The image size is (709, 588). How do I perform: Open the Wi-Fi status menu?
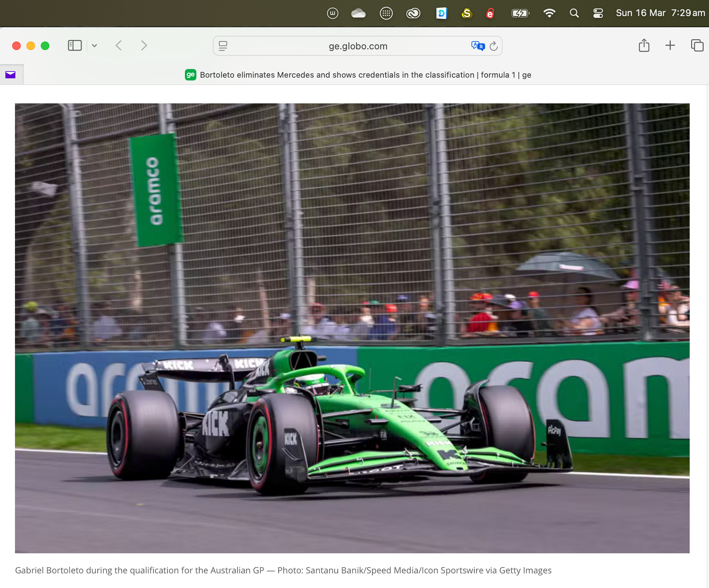tap(549, 13)
